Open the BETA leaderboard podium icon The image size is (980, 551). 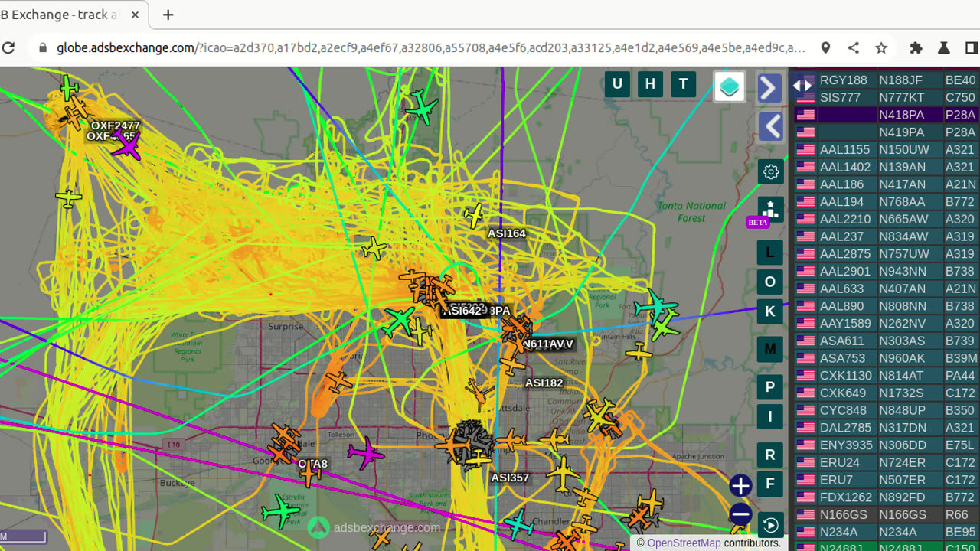[x=770, y=209]
